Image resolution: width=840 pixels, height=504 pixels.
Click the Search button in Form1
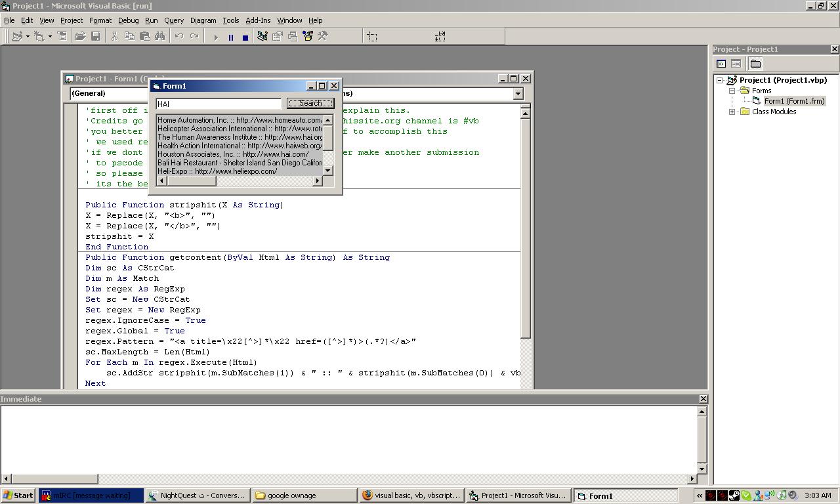click(310, 104)
